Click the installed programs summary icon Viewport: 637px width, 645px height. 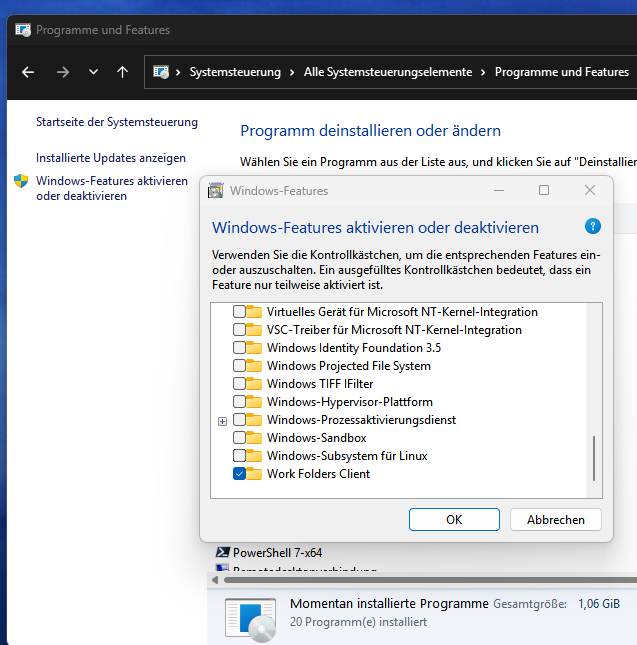(x=250, y=619)
